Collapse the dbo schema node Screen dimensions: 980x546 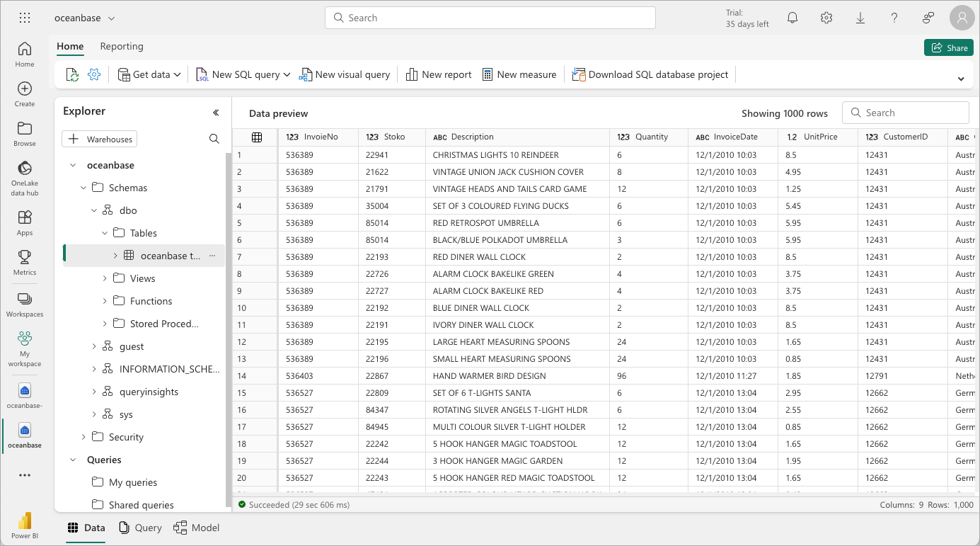pyautogui.click(x=94, y=210)
